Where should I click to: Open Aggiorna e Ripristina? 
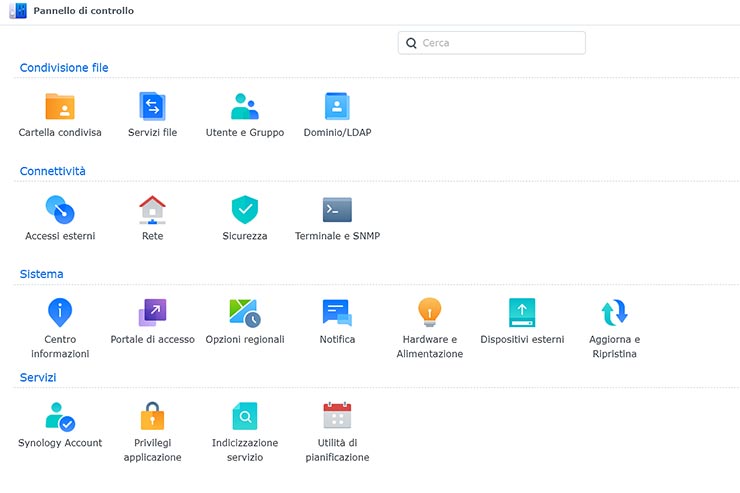614,313
